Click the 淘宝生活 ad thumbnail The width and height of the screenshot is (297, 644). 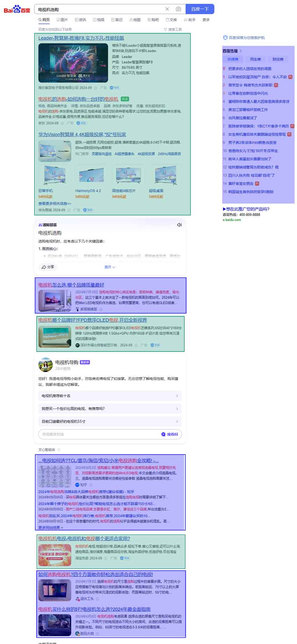[55, 555]
